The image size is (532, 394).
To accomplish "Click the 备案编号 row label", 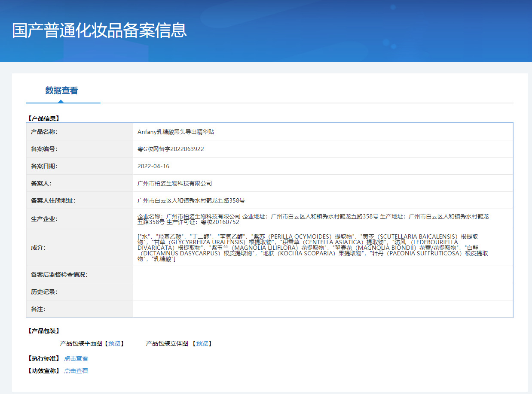I will (x=44, y=149).
